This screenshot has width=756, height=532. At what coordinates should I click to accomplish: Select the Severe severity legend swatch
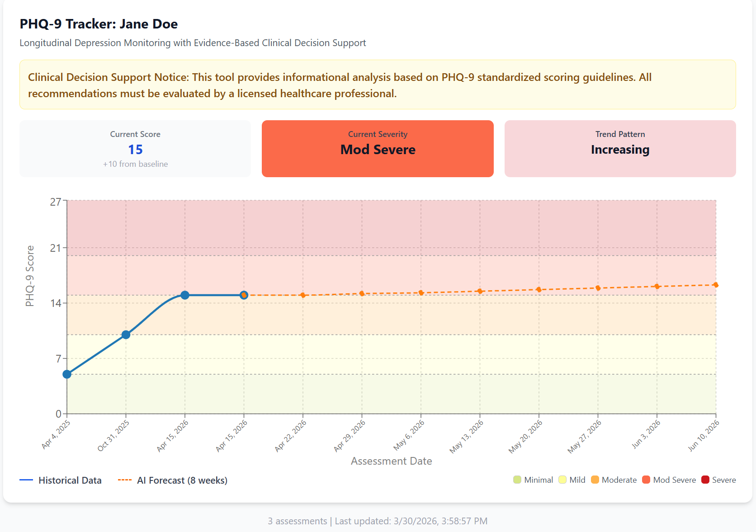click(x=704, y=480)
